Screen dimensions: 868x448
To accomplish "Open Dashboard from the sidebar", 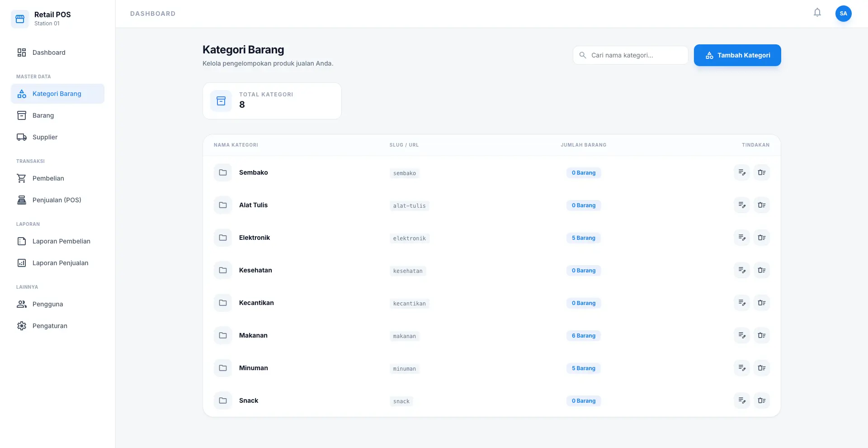I will click(x=49, y=52).
